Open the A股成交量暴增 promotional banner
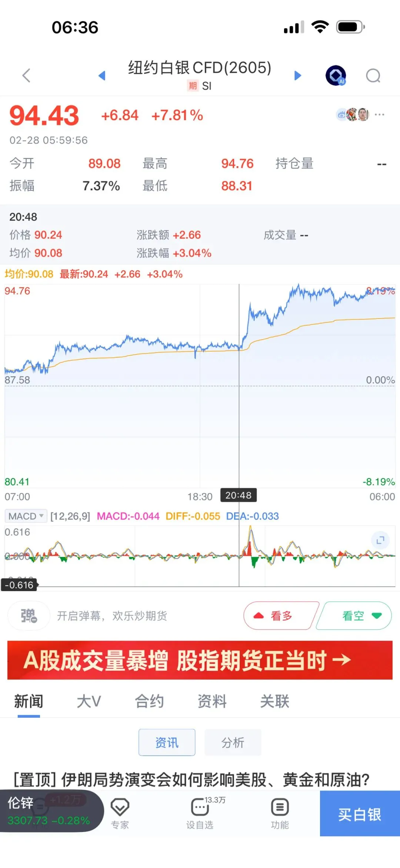Viewport: 400px width, 868px height. tap(200, 660)
